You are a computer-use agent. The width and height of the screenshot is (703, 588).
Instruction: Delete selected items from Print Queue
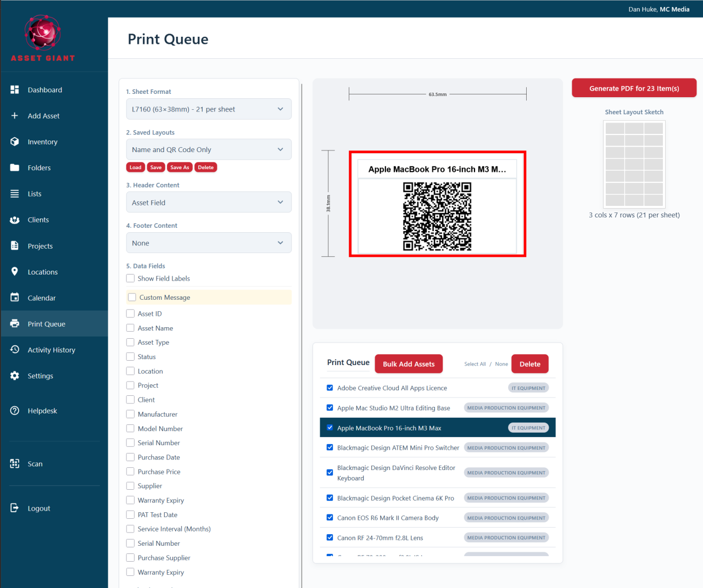(x=530, y=364)
